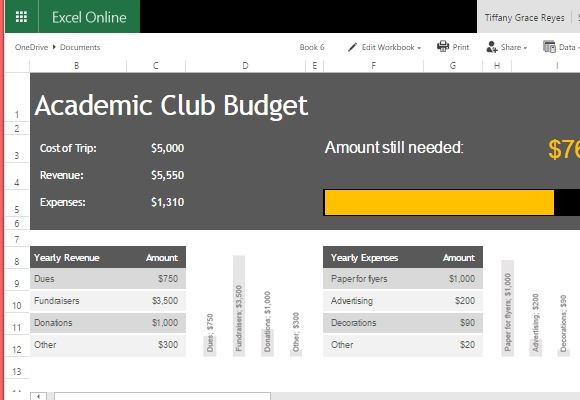Click the Excel Online brand label
The height and width of the screenshot is (400, 580).
pos(89,17)
